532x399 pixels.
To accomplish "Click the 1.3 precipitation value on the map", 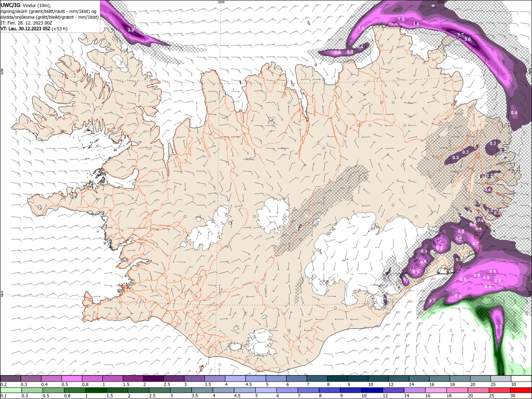I will pyautogui.click(x=401, y=20).
